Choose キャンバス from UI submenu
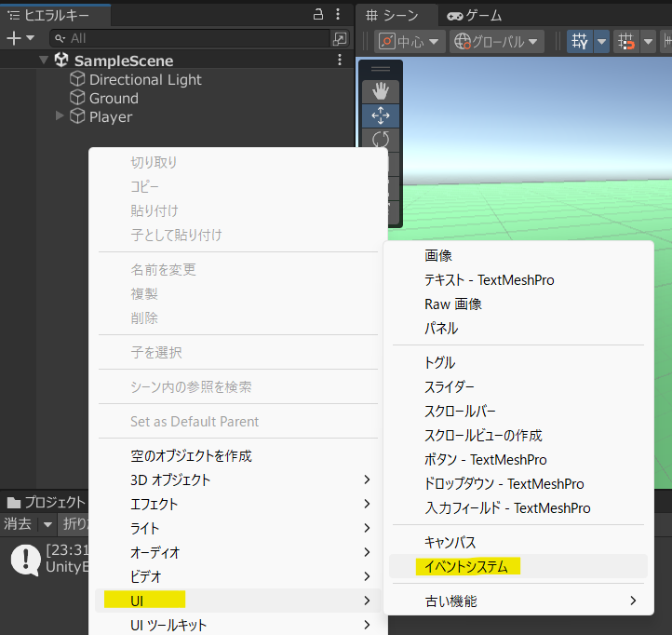This screenshot has height=635, width=672. pyautogui.click(x=518, y=543)
